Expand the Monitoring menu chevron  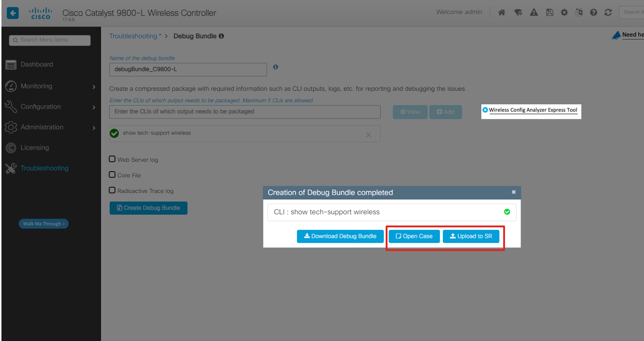point(94,87)
